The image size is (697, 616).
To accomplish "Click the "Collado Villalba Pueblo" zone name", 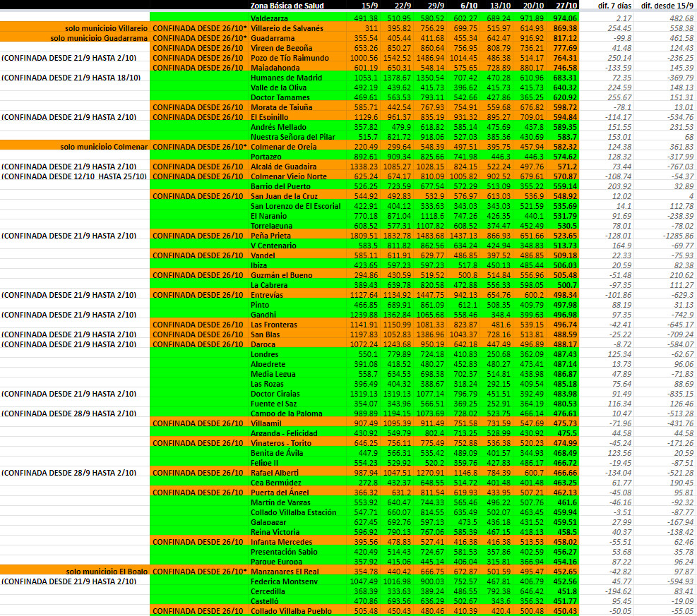I will 291,611.
